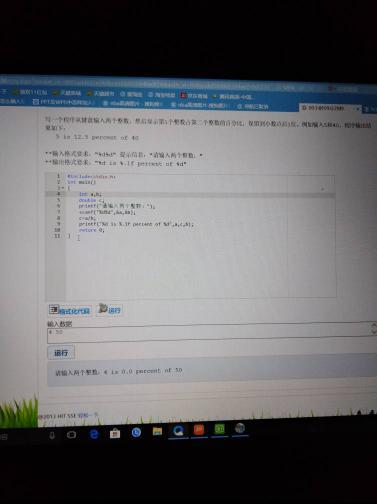Screen dimensions: 377x504
Task: Click the 格式化代码 format code icon
Action: tap(54, 310)
